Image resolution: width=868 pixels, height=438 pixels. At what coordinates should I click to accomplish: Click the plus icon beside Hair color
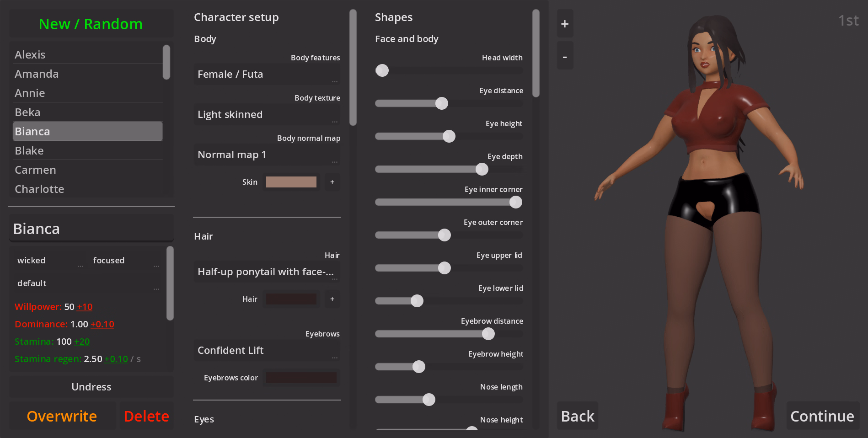[x=332, y=299]
